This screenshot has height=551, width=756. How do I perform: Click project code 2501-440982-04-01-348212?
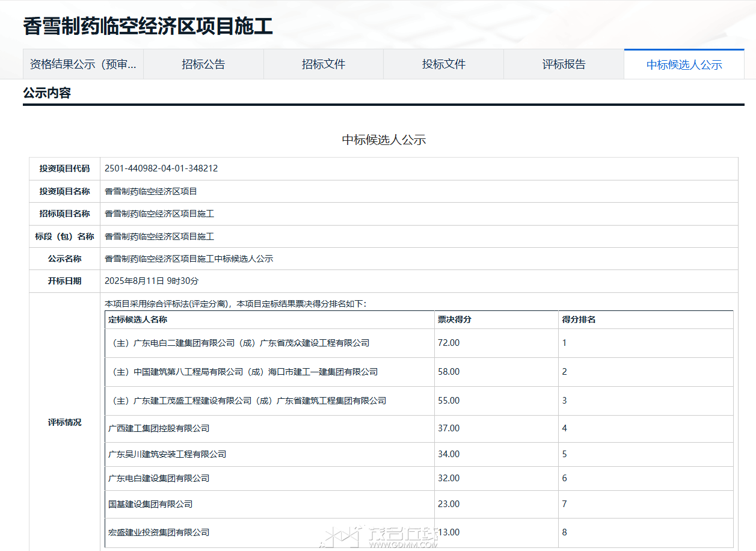(161, 168)
